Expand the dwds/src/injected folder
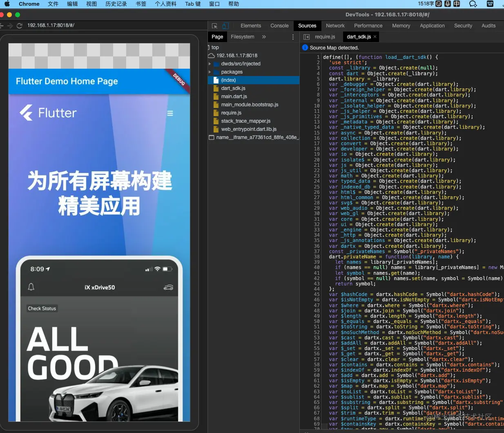The width and height of the screenshot is (504, 433). (210, 64)
